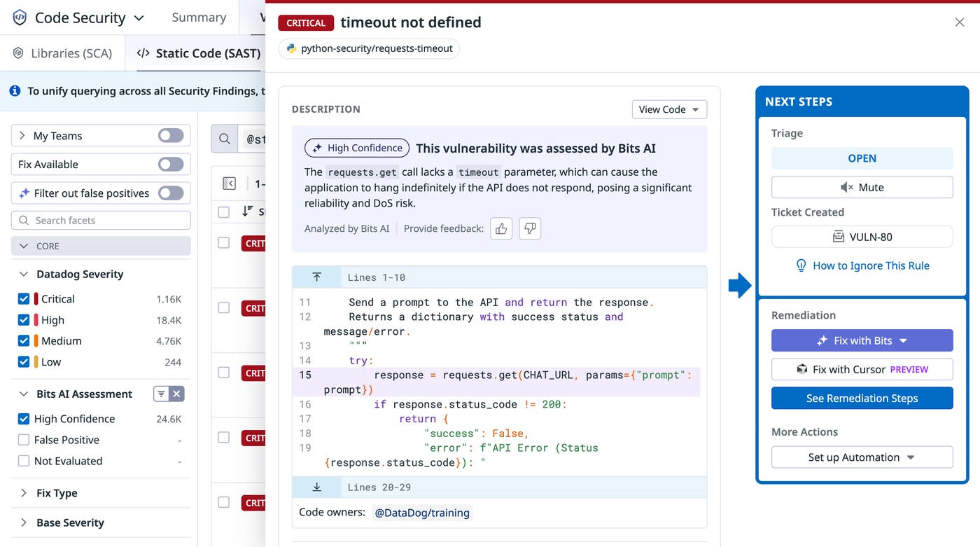The width and height of the screenshot is (980, 547).
Task: Click the OPEN triage status button
Action: tap(862, 158)
